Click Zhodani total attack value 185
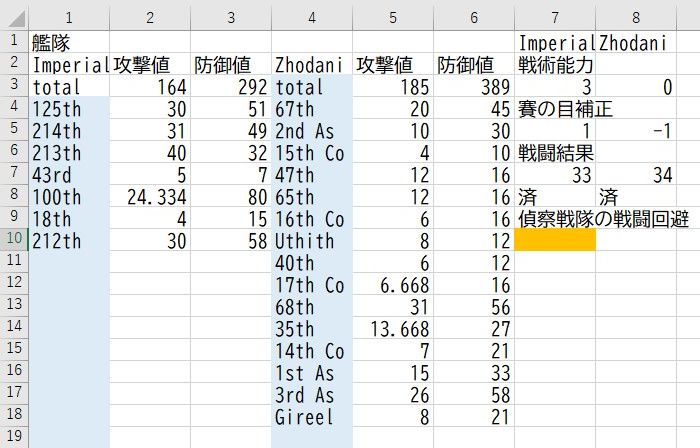The height and width of the screenshot is (448, 700). (x=393, y=86)
